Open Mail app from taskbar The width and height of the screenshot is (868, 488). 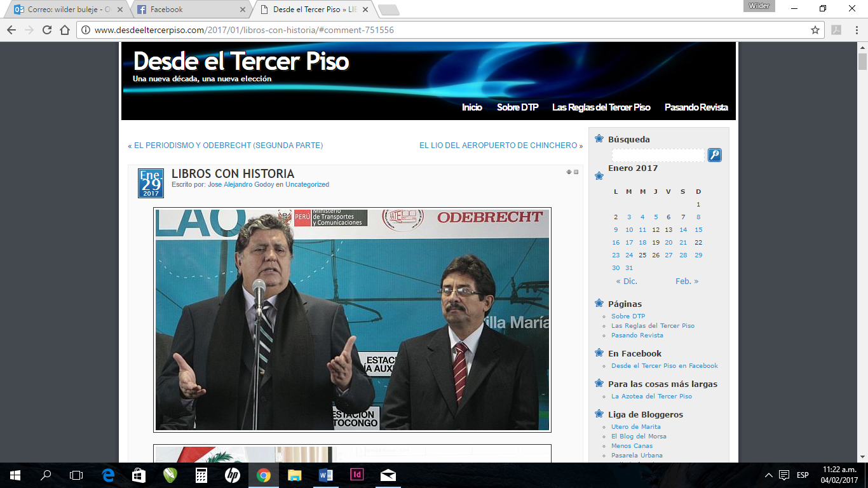point(388,475)
